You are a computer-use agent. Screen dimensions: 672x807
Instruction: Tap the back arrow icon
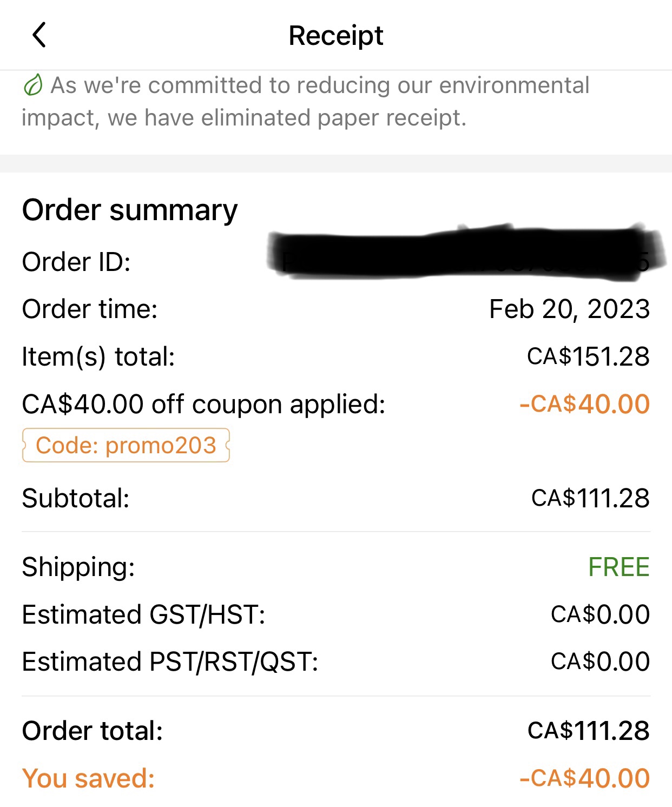[39, 35]
